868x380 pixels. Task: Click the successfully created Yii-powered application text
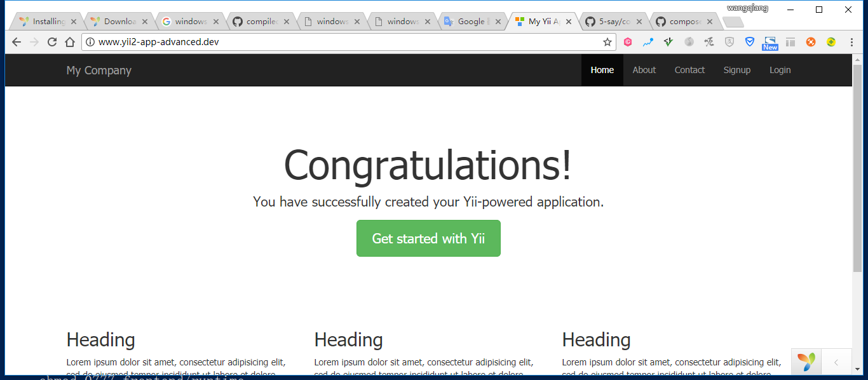(428, 202)
